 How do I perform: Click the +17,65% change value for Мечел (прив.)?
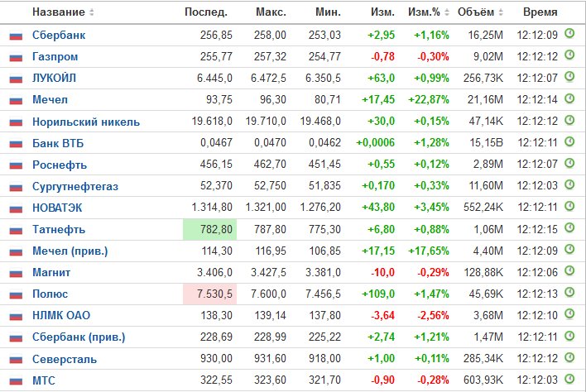pyautogui.click(x=429, y=251)
